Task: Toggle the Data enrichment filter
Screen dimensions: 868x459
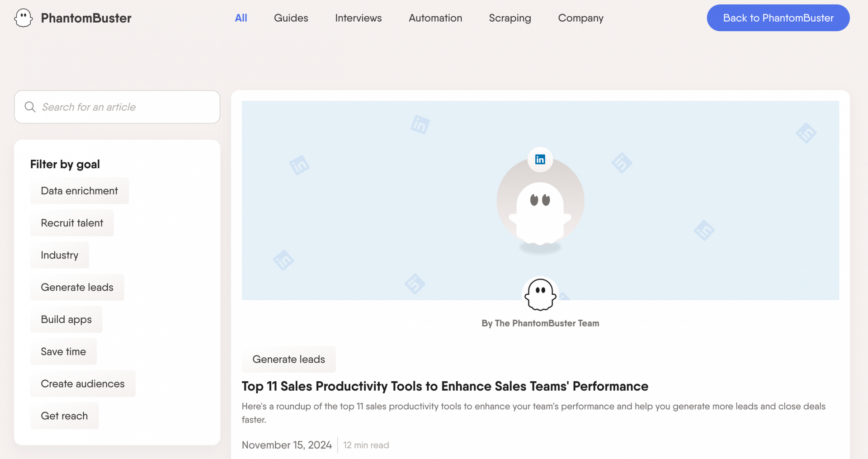Action: (80, 191)
